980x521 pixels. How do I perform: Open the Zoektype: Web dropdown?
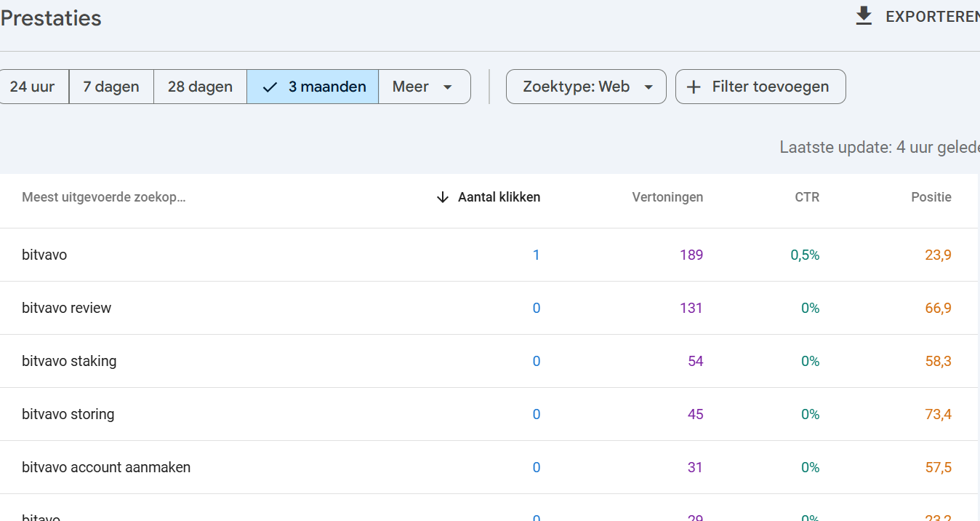click(586, 87)
